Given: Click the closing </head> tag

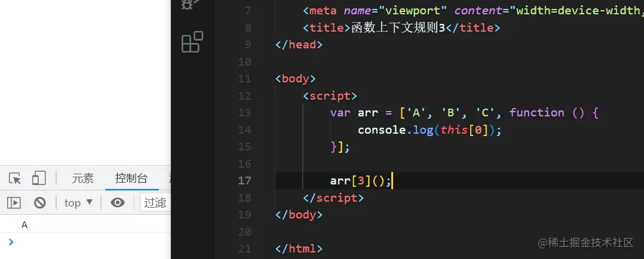Looking at the screenshot, I should click(299, 45).
